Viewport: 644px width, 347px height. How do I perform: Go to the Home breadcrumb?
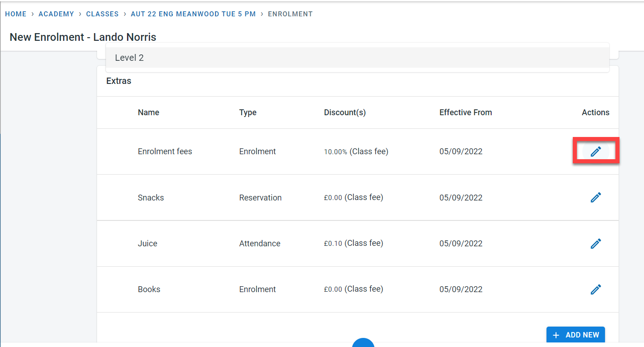click(x=16, y=14)
